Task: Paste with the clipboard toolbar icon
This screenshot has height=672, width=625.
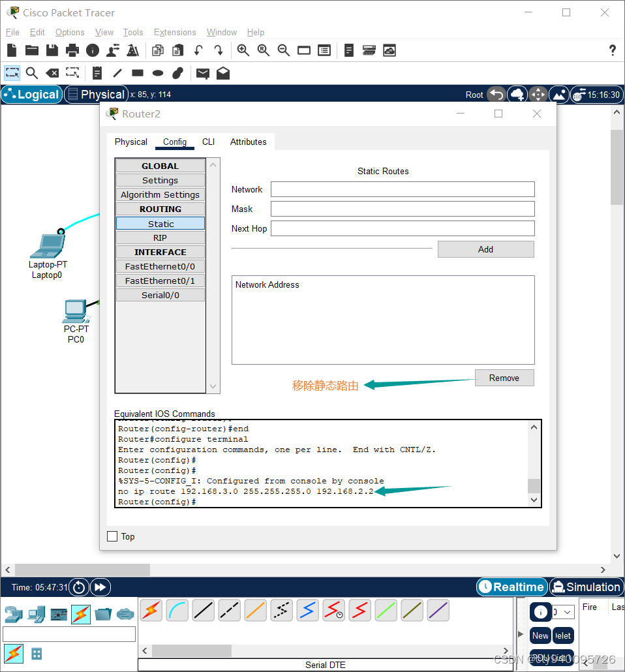Action: (x=178, y=51)
